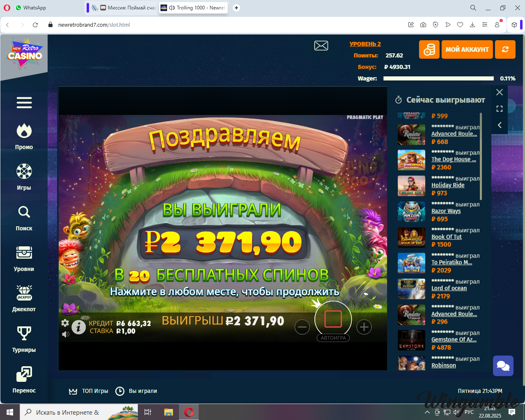Click the orange refresh balance button
525x420 pixels.
tap(505, 50)
